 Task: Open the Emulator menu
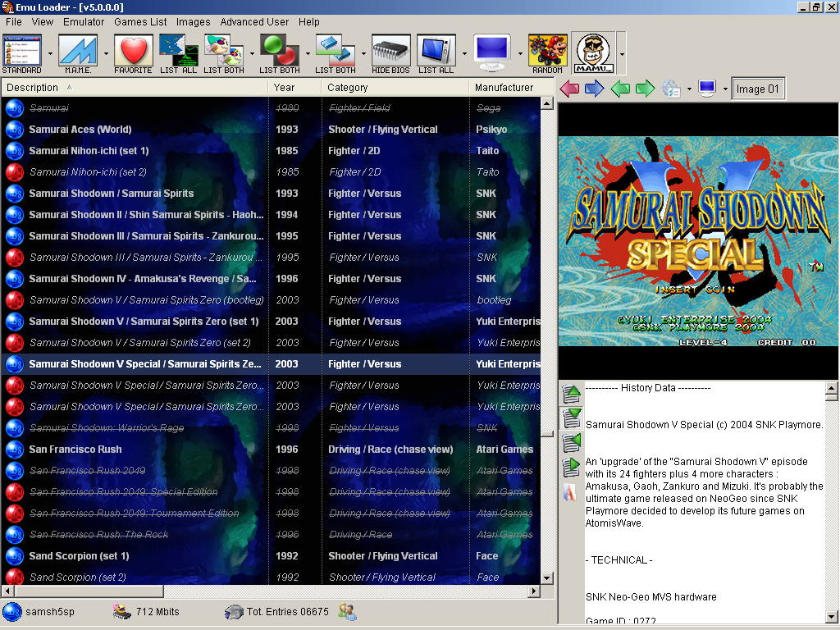(x=84, y=22)
